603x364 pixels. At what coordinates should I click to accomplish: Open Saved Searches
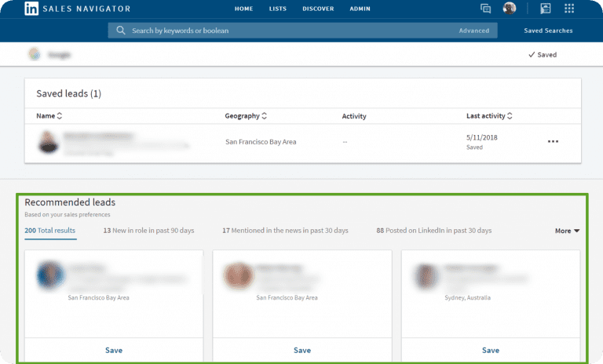click(548, 31)
